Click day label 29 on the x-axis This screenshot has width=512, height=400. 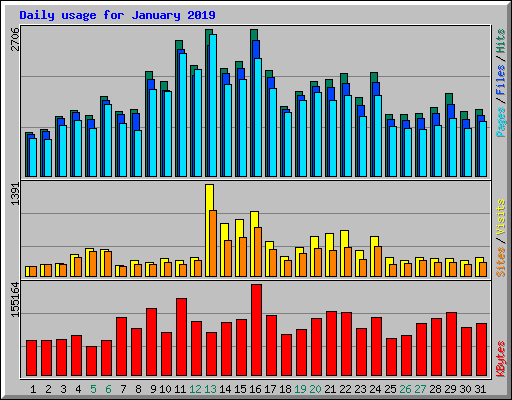[450, 389]
